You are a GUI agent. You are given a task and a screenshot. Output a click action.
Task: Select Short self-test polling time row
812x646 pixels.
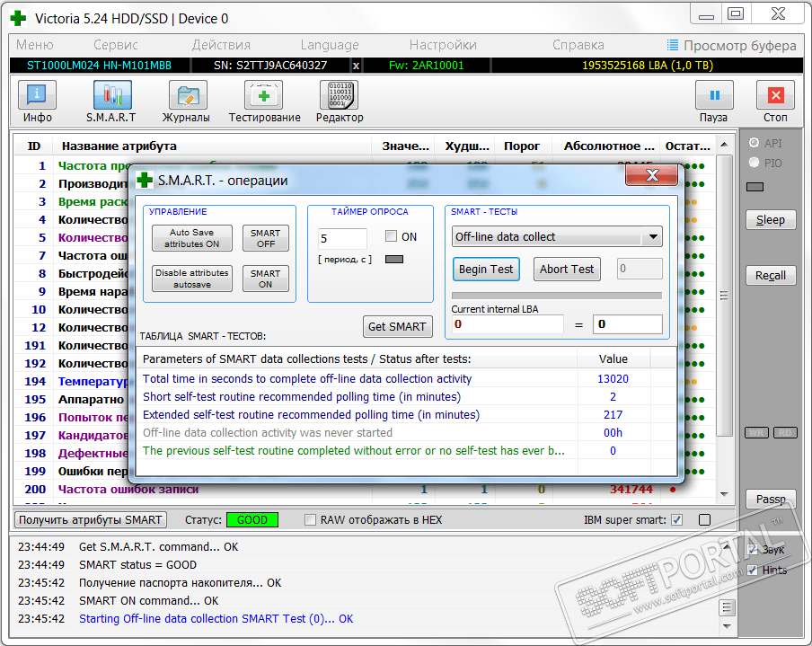[x=408, y=397]
